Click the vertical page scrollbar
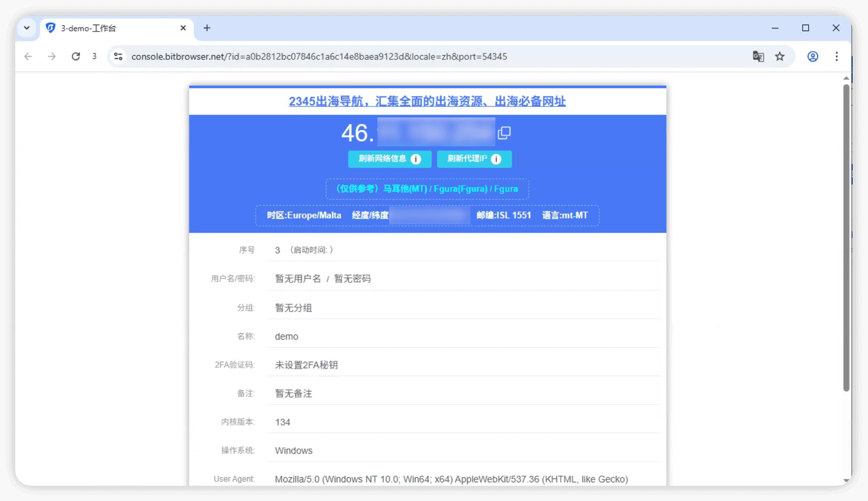Viewport: 868px width, 501px height. (846, 238)
